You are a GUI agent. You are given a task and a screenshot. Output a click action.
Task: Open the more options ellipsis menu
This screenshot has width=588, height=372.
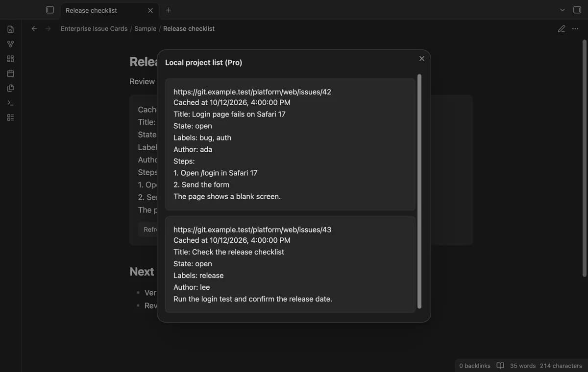click(575, 28)
